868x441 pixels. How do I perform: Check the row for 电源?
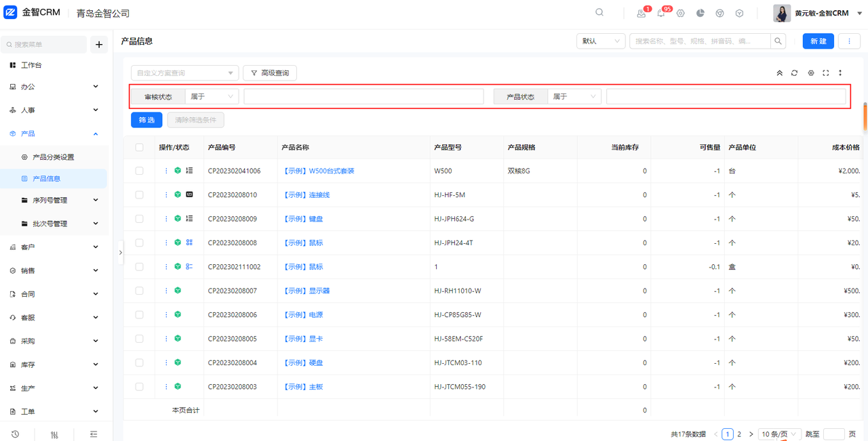[139, 315]
